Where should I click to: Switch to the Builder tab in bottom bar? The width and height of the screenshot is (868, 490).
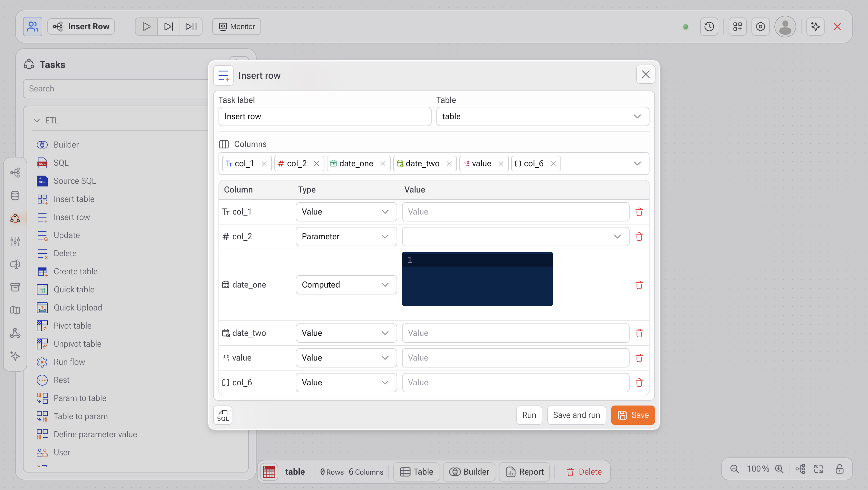coord(469,472)
